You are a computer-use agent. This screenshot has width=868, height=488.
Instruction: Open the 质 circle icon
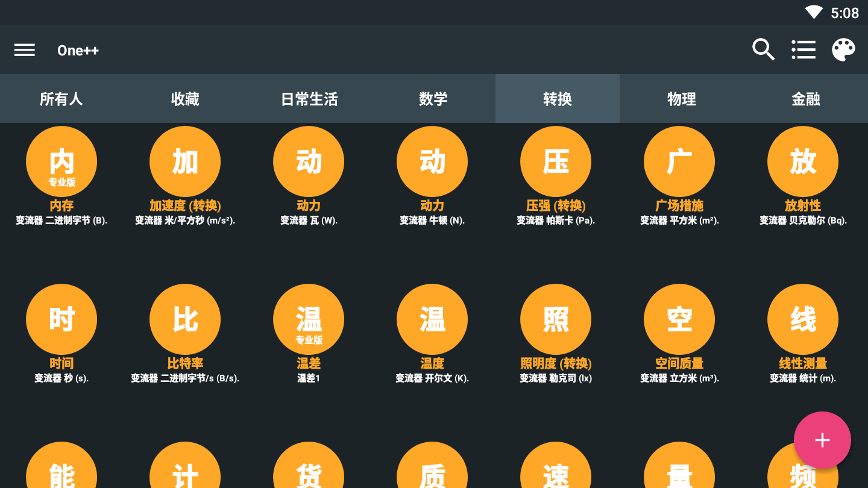(432, 465)
